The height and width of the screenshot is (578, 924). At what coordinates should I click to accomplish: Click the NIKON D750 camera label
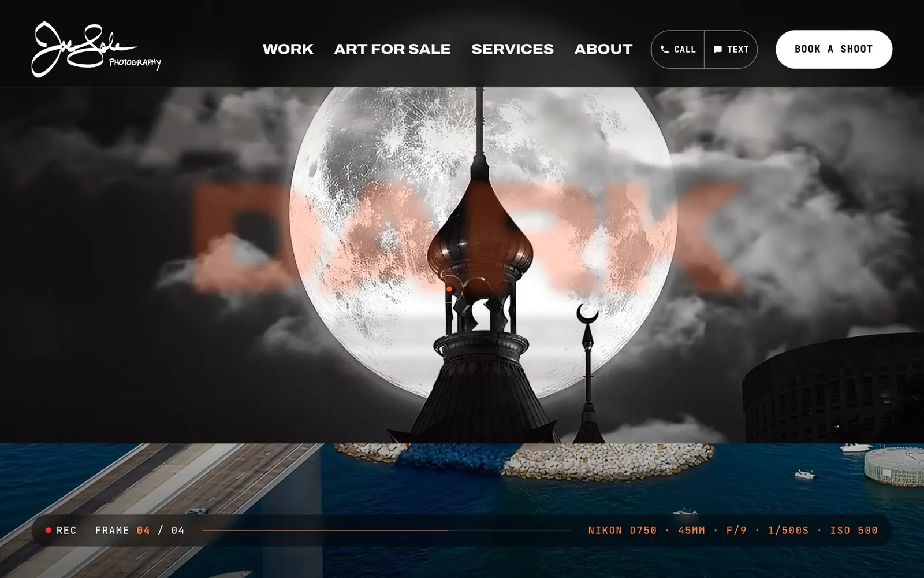pyautogui.click(x=623, y=530)
